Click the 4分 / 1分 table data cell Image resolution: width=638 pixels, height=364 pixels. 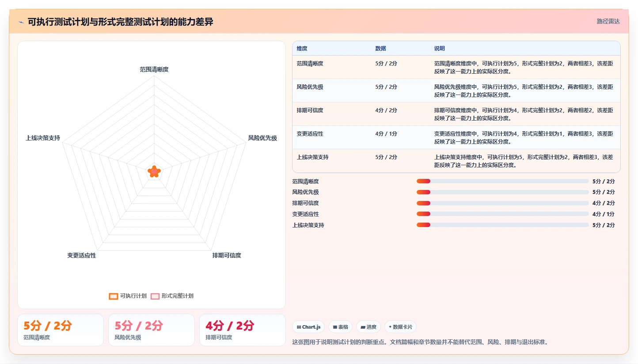tap(386, 134)
